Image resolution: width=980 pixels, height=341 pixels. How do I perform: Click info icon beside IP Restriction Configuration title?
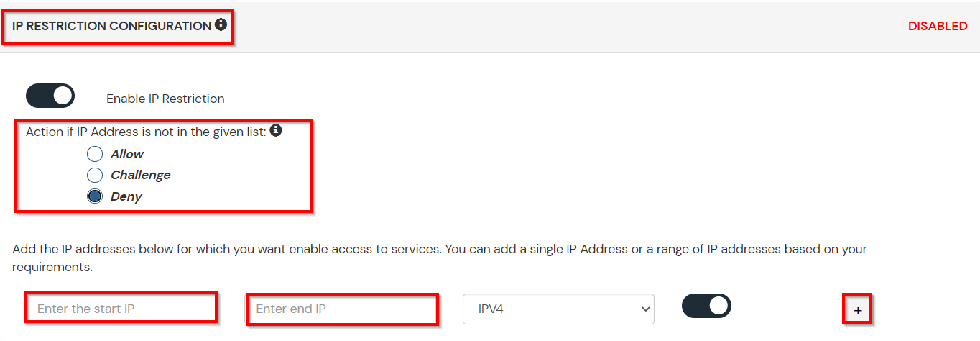point(221,25)
